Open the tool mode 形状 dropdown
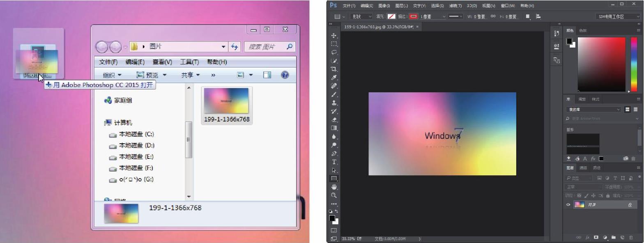This screenshot has height=243, width=644. (361, 16)
